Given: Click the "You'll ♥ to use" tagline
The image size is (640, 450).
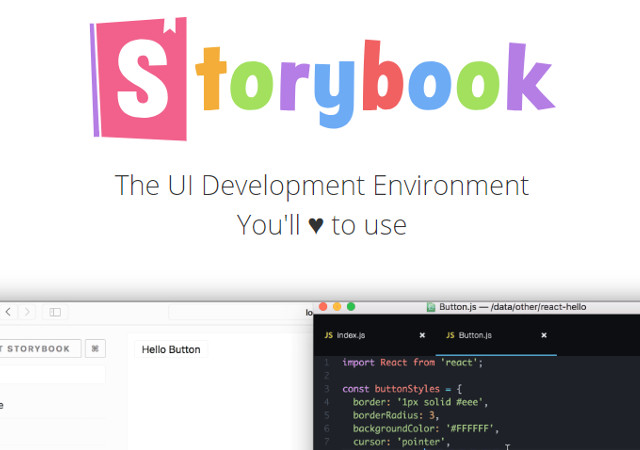Looking at the screenshot, I should pos(322,225).
